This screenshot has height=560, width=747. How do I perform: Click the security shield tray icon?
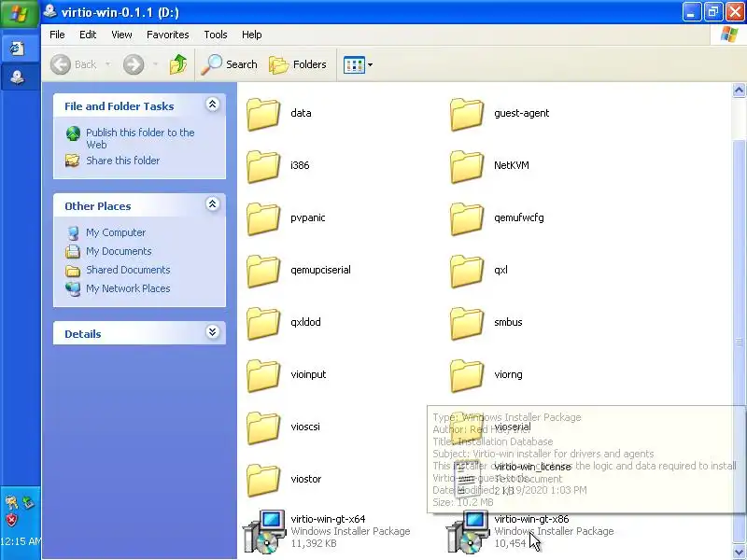tap(11, 520)
